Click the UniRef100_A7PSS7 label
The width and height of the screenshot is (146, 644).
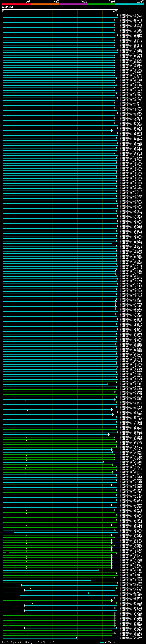click(x=131, y=27)
